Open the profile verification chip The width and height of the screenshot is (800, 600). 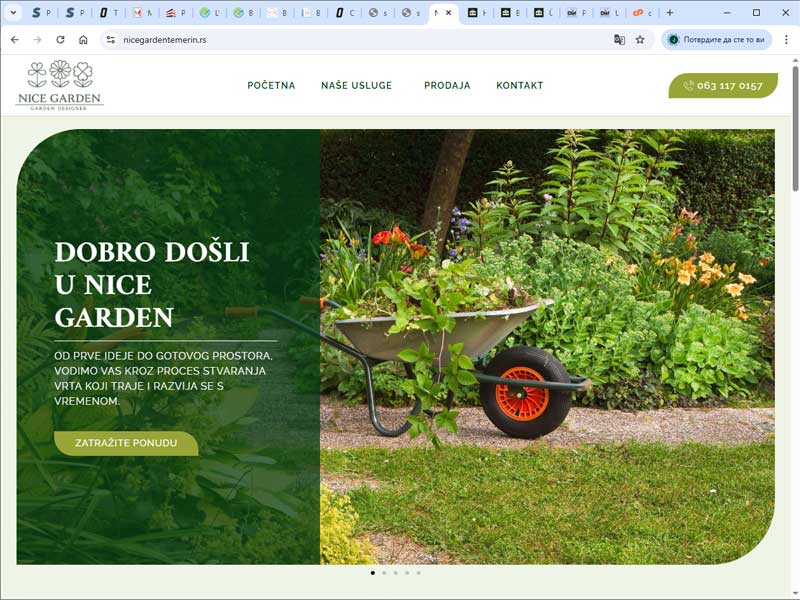pos(717,40)
